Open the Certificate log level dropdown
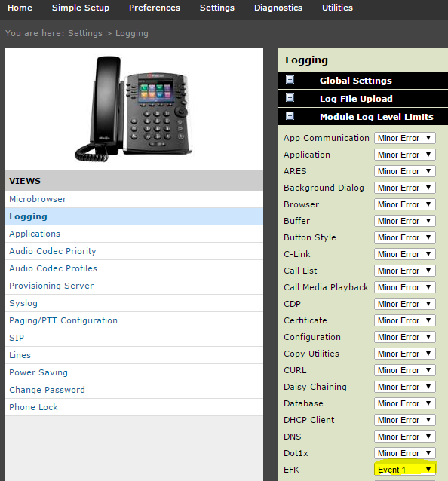 (x=405, y=320)
